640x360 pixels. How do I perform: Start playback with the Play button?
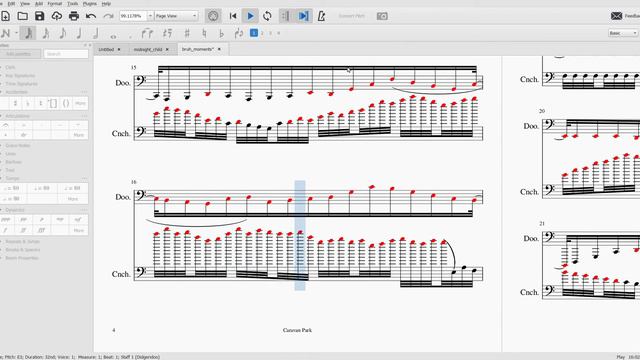pyautogui.click(x=250, y=16)
